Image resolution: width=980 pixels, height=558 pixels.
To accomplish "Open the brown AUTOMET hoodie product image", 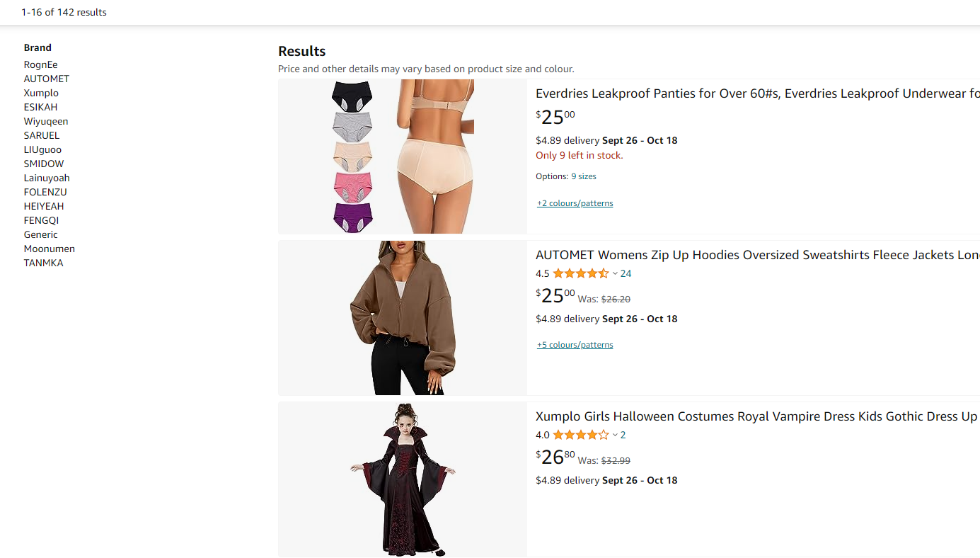I will coord(402,318).
